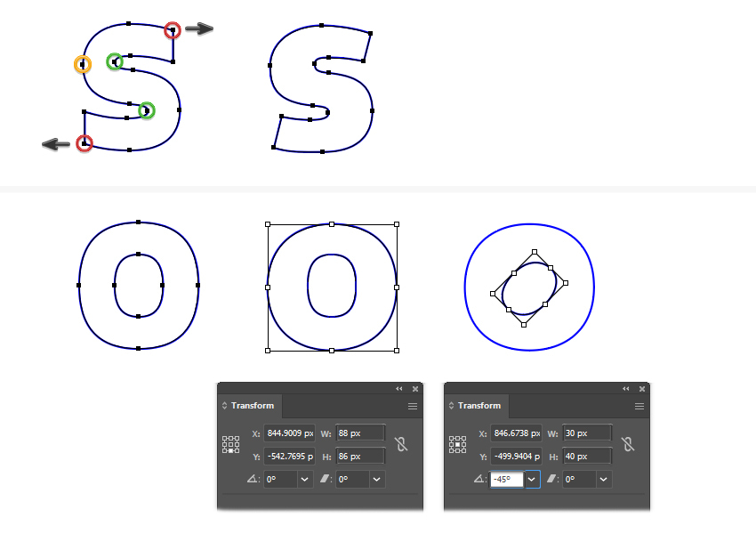Collapse the right Transform panel with double arrows
The height and width of the screenshot is (534, 756).
click(x=626, y=389)
